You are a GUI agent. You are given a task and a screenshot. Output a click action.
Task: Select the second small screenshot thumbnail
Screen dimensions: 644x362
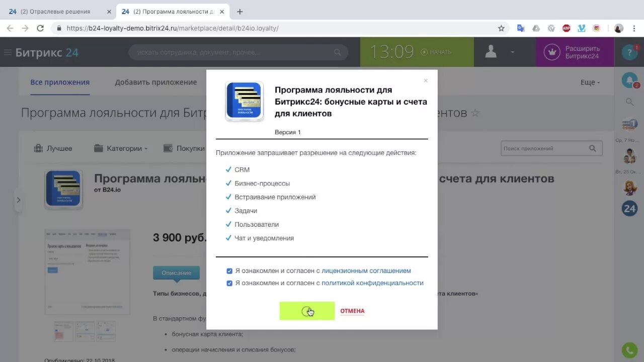(85, 331)
